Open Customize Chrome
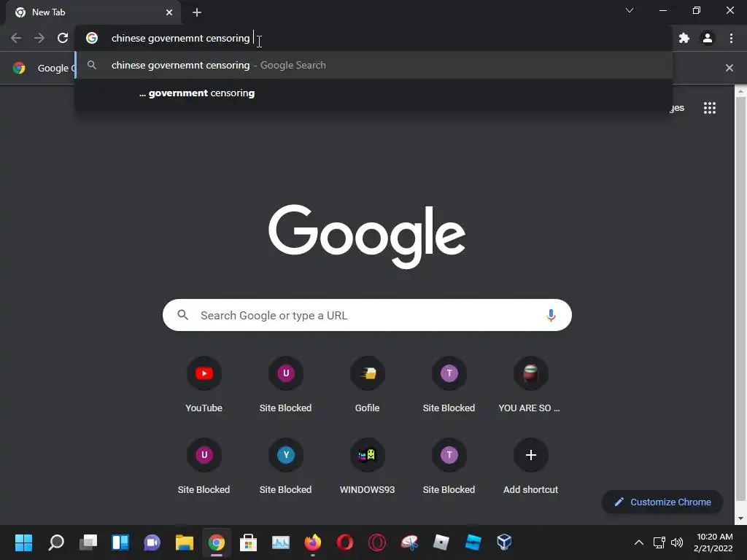Screen dimensions: 747x560 pos(662,502)
